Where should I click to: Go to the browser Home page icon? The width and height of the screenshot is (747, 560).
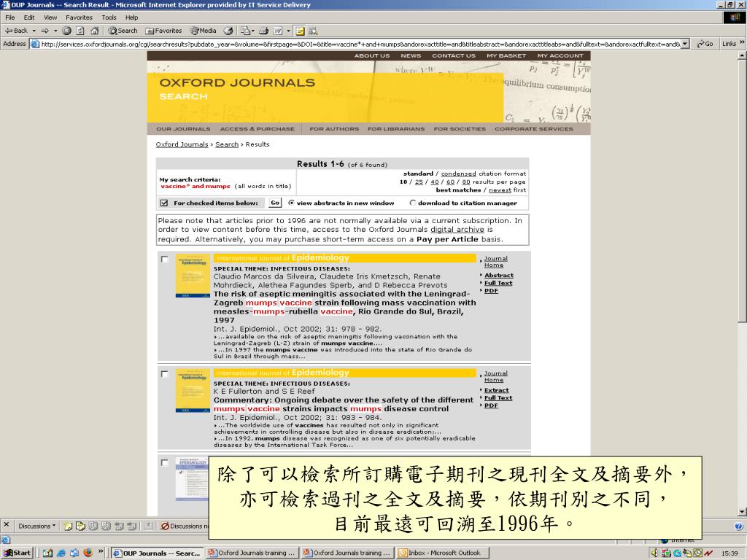click(x=94, y=31)
